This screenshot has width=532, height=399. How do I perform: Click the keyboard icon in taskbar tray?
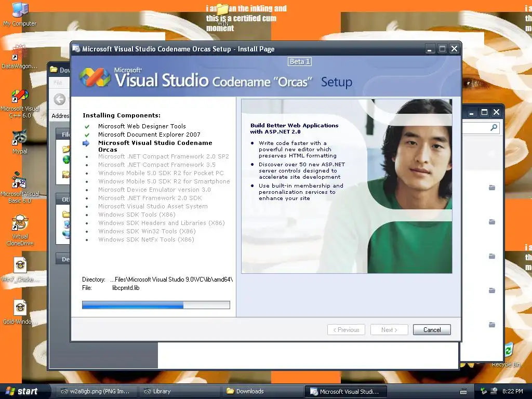[463, 392]
